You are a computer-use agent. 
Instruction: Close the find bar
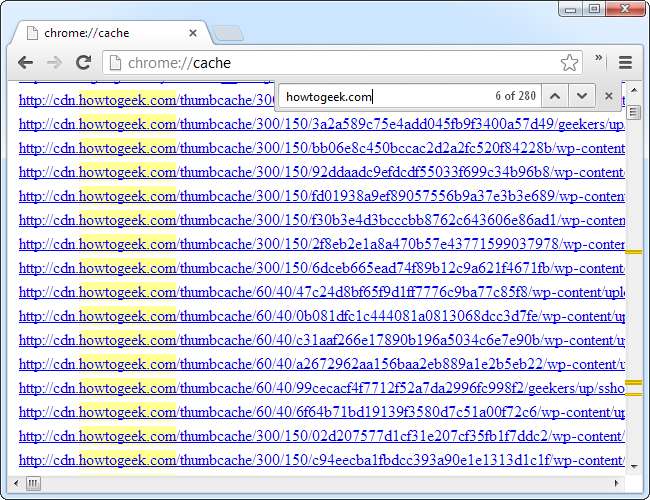click(609, 96)
